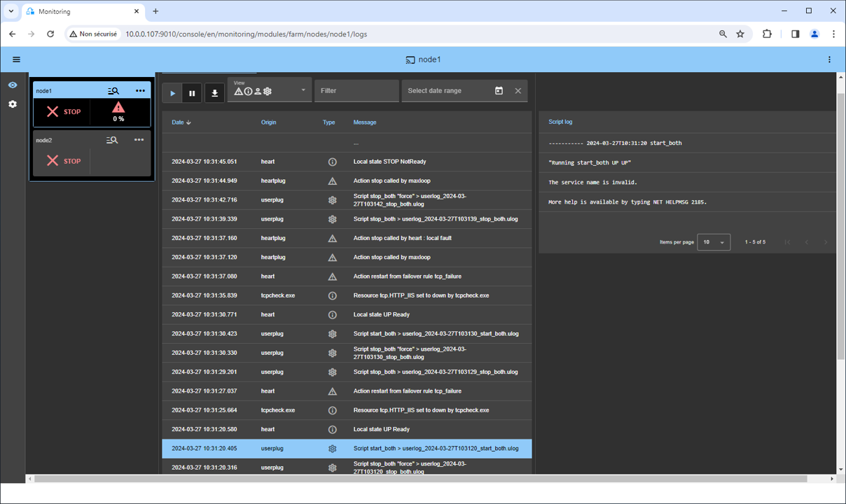Download the logs with the download icon
846x504 pixels.
pos(214,93)
